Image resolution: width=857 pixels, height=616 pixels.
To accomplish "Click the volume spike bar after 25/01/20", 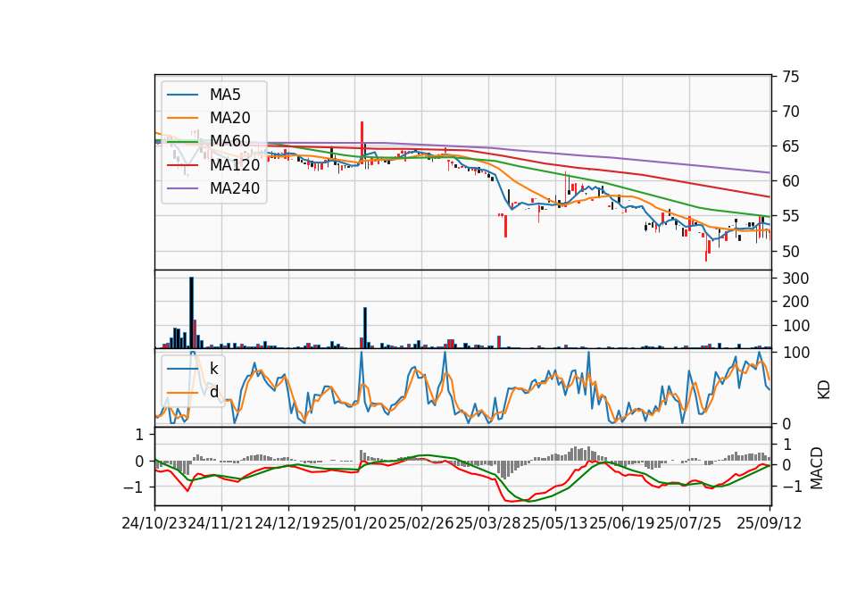I will click(365, 328).
